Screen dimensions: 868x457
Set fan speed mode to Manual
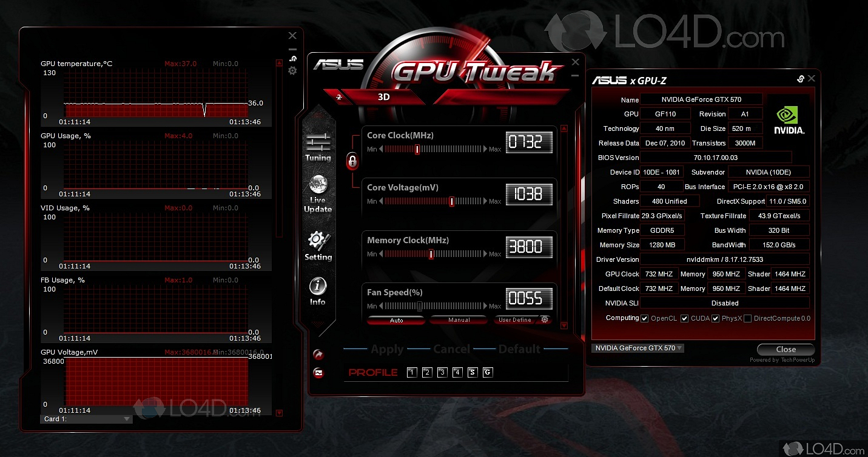click(x=459, y=320)
